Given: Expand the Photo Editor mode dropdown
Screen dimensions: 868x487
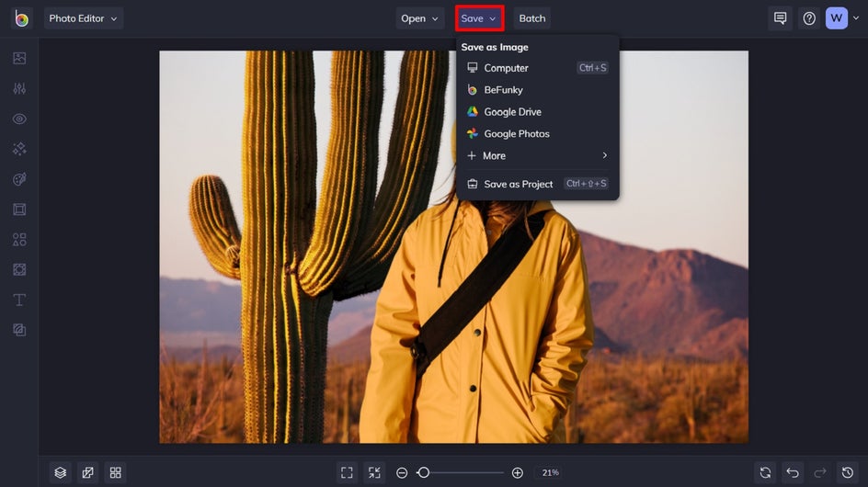Looking at the screenshot, I should coord(84,18).
